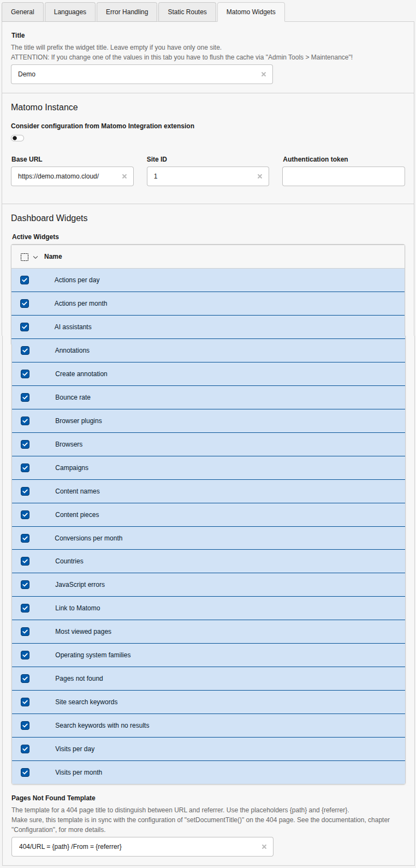The image size is (416, 868).
Task: Clear the Pages Not Found Template field
Action: [264, 847]
